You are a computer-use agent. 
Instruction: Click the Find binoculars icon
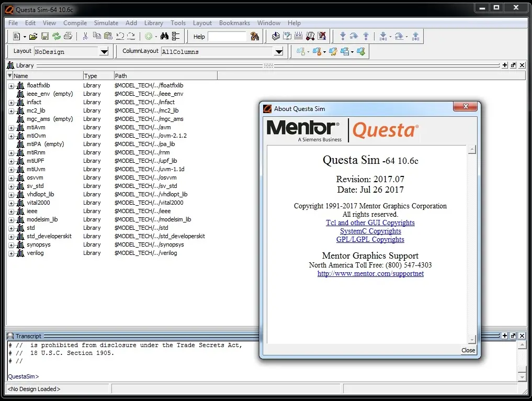165,36
